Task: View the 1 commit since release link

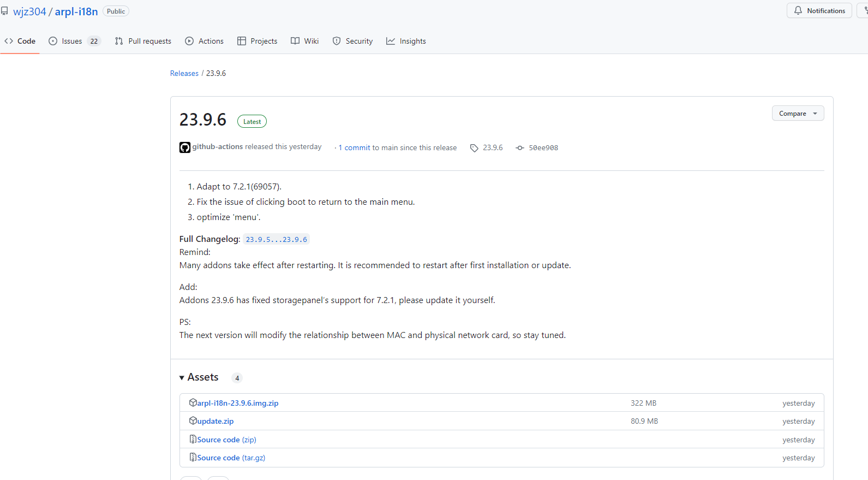Action: 355,148
